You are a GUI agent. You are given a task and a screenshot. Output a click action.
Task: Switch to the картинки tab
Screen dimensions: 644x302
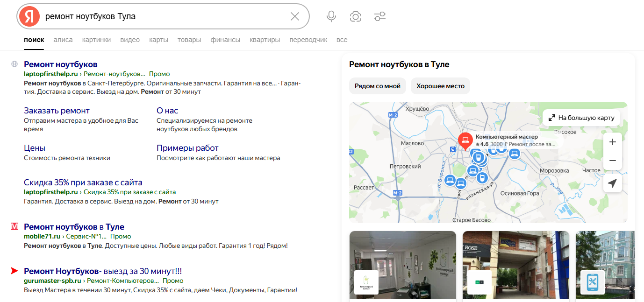[x=96, y=40]
